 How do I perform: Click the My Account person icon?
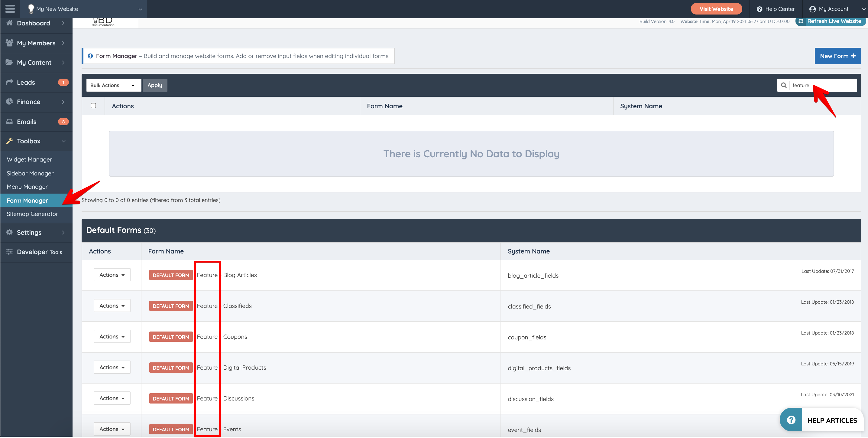click(x=812, y=9)
